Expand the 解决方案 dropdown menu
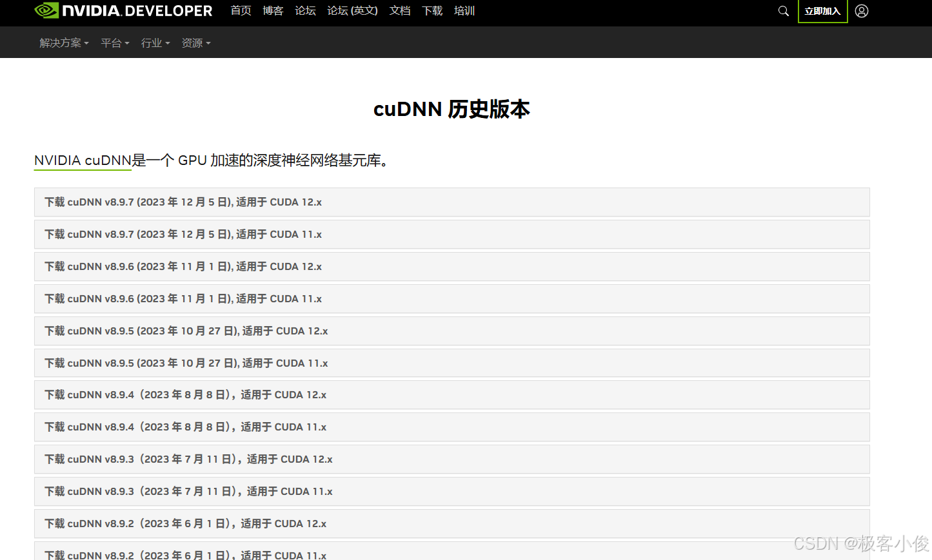This screenshot has height=560, width=932. 64,43
